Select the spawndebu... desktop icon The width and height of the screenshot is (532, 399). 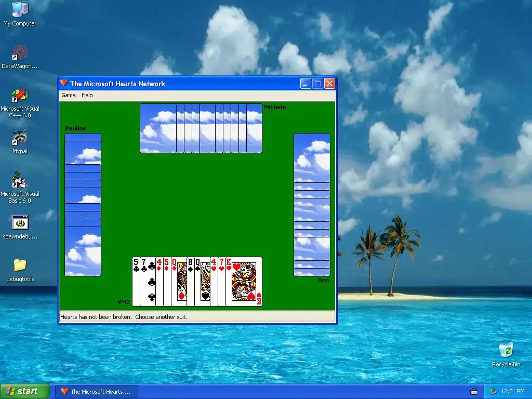[20, 228]
